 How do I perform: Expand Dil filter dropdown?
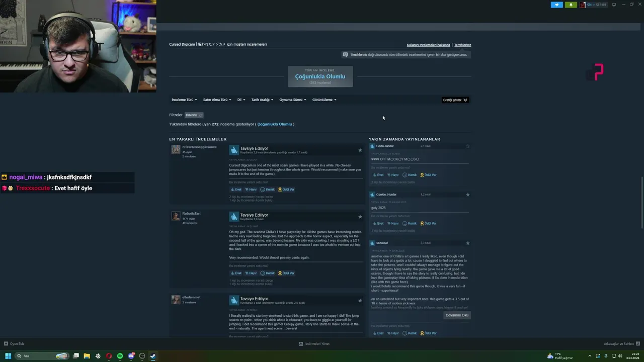click(241, 100)
